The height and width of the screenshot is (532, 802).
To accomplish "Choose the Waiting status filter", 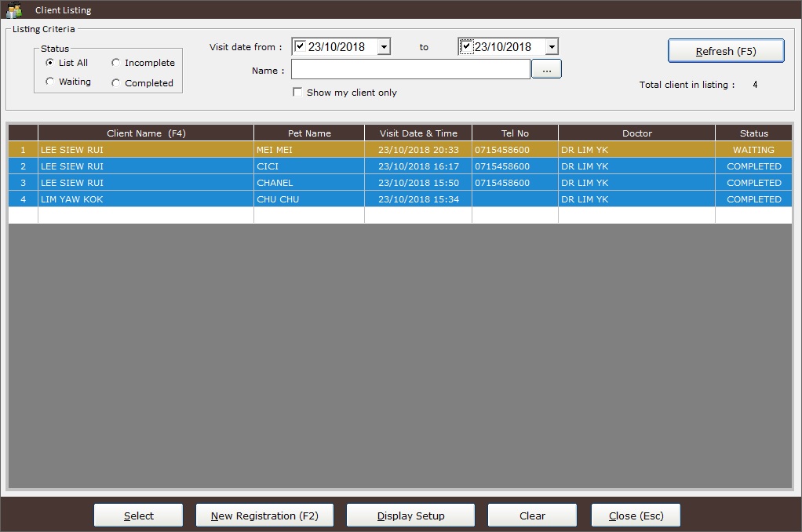I will coord(50,82).
